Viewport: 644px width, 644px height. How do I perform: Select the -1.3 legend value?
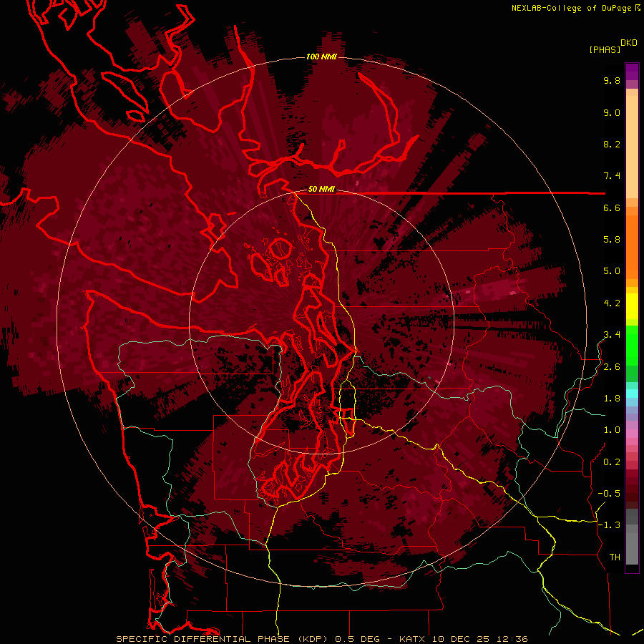[609, 525]
